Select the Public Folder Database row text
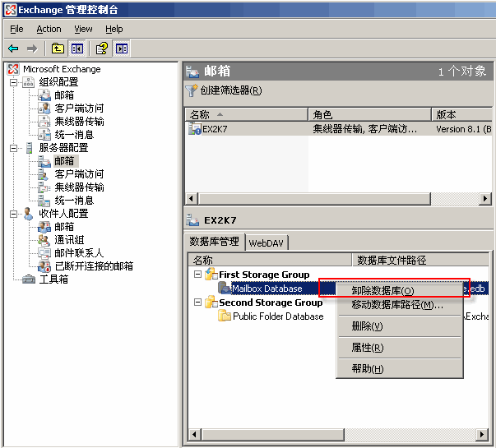Viewport: 496px width, 448px height. coord(278,316)
